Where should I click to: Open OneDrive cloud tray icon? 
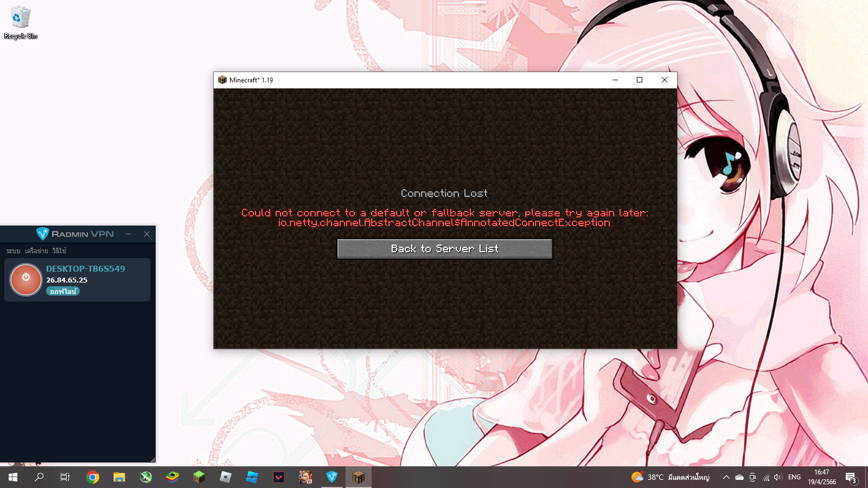(739, 477)
